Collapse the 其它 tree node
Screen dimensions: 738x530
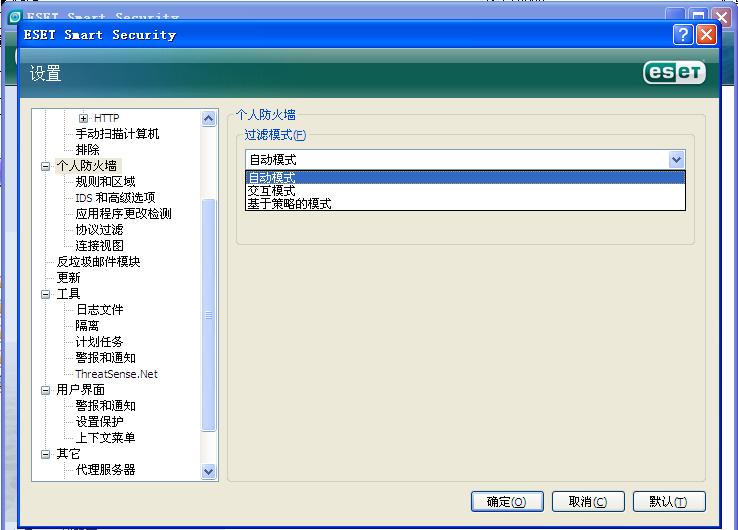[x=46, y=454]
